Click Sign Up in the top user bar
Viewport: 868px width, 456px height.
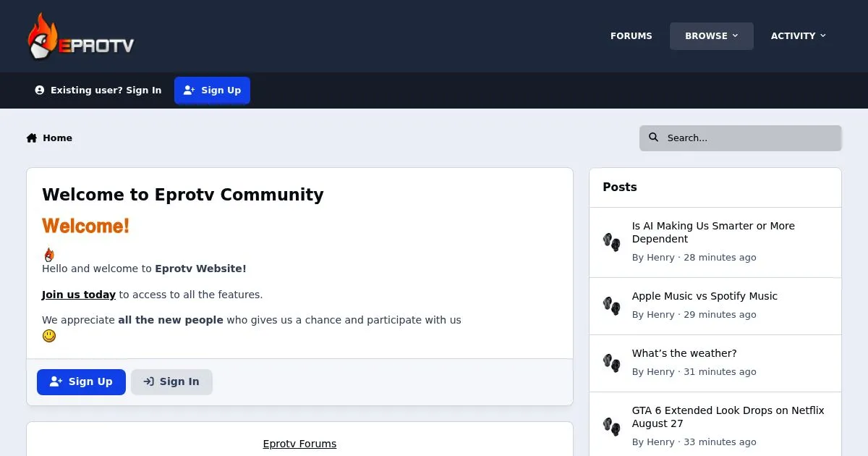click(212, 90)
